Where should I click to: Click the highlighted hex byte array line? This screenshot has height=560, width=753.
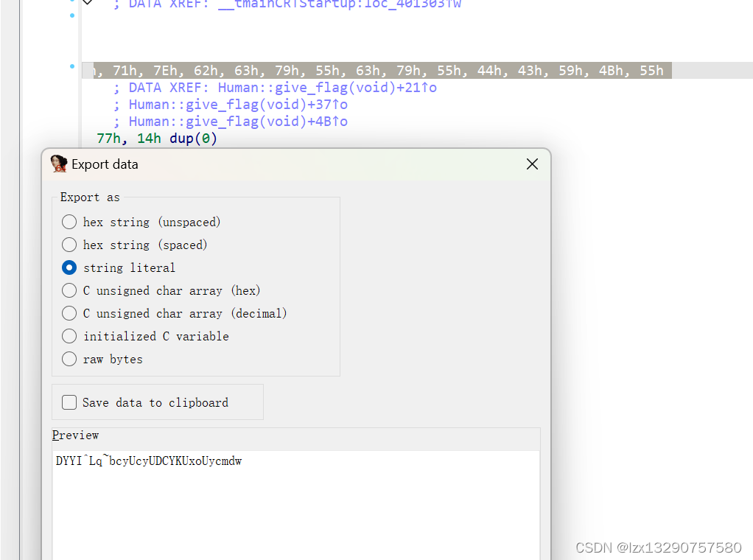368,70
